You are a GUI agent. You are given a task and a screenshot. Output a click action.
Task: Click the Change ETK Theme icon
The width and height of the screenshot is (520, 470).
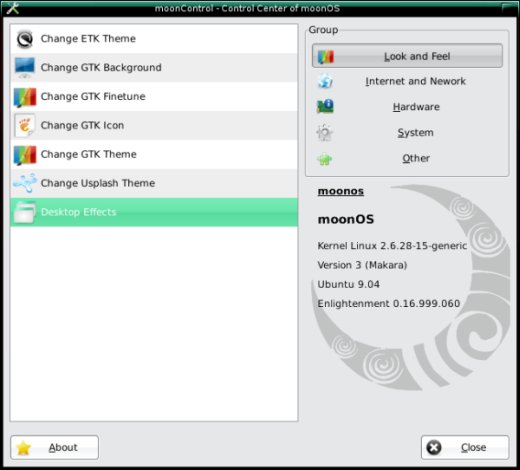[25, 39]
